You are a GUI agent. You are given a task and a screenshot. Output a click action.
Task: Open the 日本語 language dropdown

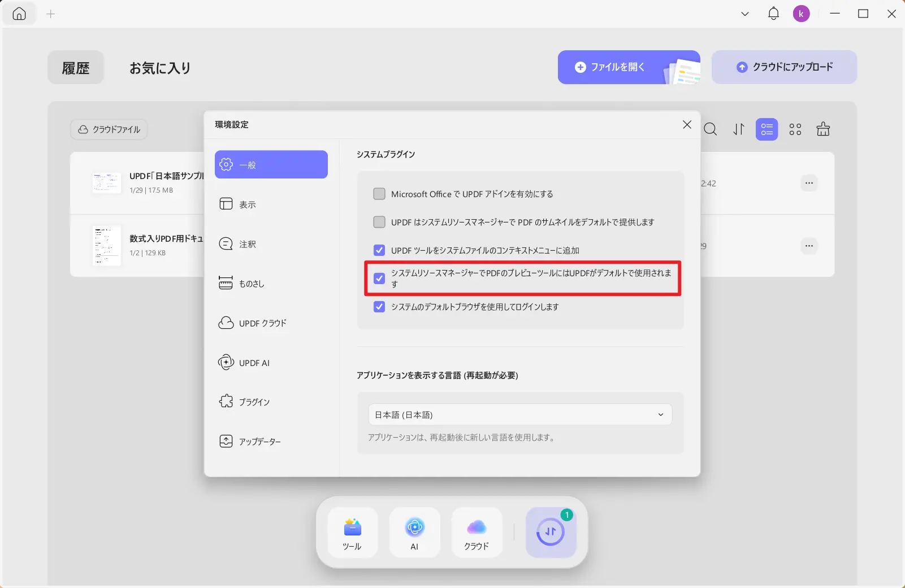pos(520,415)
